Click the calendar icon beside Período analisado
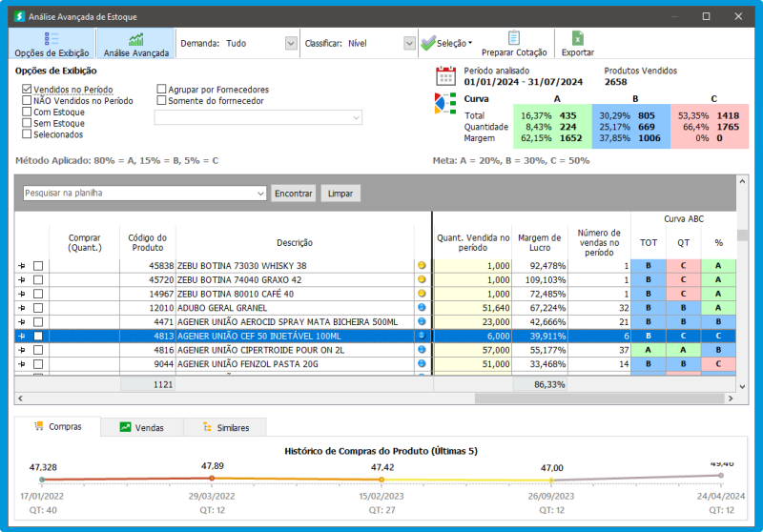The image size is (763, 532). (445, 76)
